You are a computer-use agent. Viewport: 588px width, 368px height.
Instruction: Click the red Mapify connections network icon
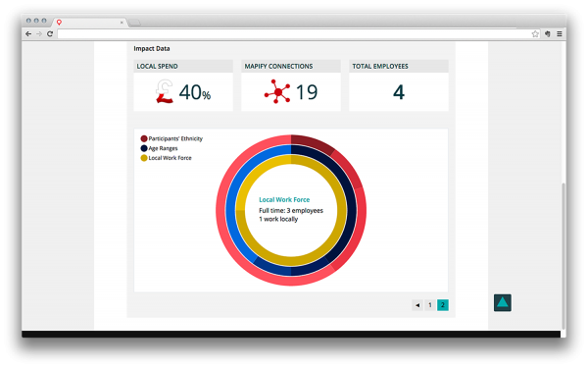pyautogui.click(x=277, y=91)
